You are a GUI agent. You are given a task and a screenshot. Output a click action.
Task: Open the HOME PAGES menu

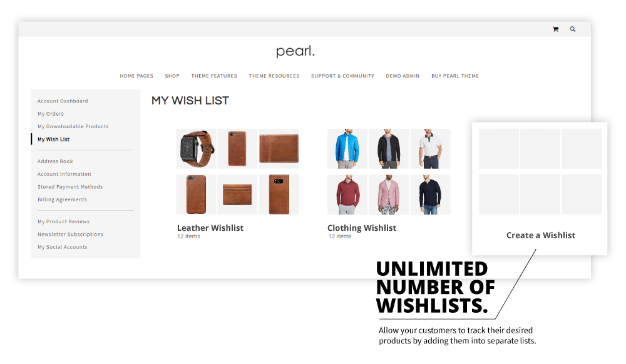click(x=136, y=76)
